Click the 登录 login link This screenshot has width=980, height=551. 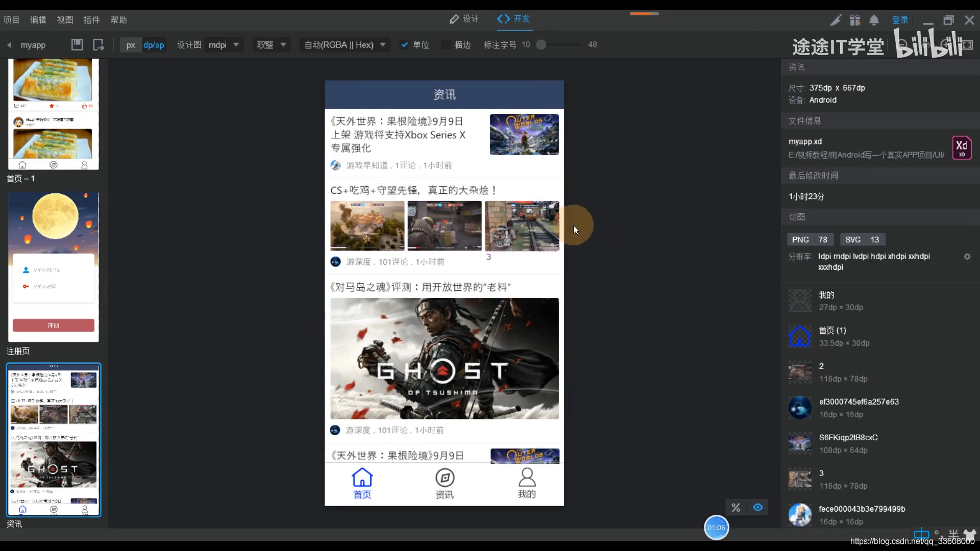tap(900, 20)
